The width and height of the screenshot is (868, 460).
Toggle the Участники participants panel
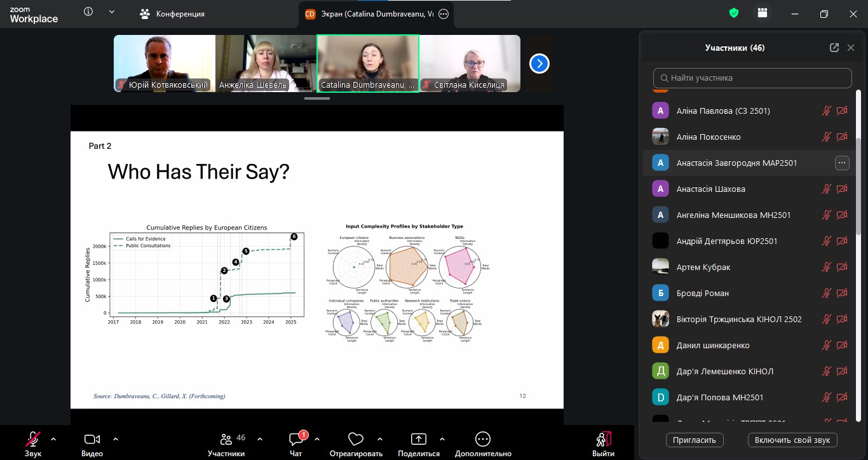(x=226, y=439)
